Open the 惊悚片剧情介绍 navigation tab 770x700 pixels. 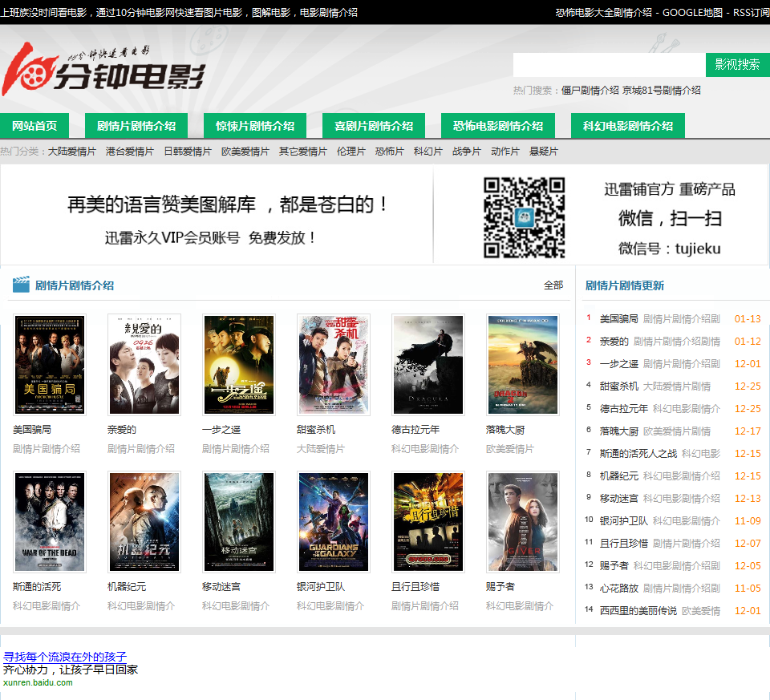click(x=255, y=126)
